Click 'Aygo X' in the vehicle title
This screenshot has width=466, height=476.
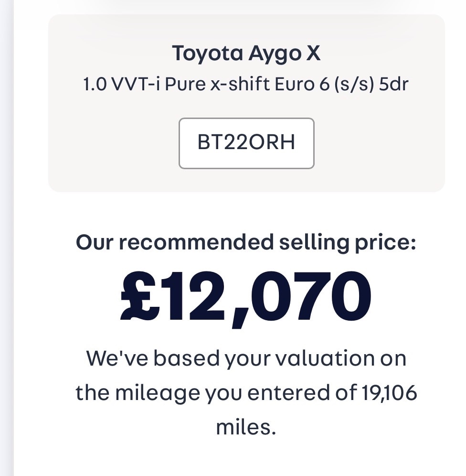pyautogui.click(x=284, y=53)
